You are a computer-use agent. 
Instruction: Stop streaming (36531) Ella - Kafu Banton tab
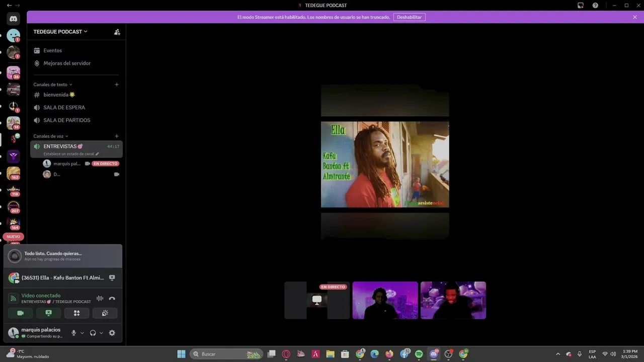click(x=112, y=278)
